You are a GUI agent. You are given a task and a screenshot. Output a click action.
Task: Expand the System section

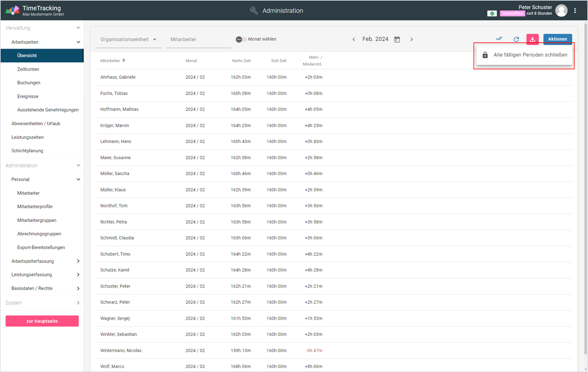click(x=78, y=303)
